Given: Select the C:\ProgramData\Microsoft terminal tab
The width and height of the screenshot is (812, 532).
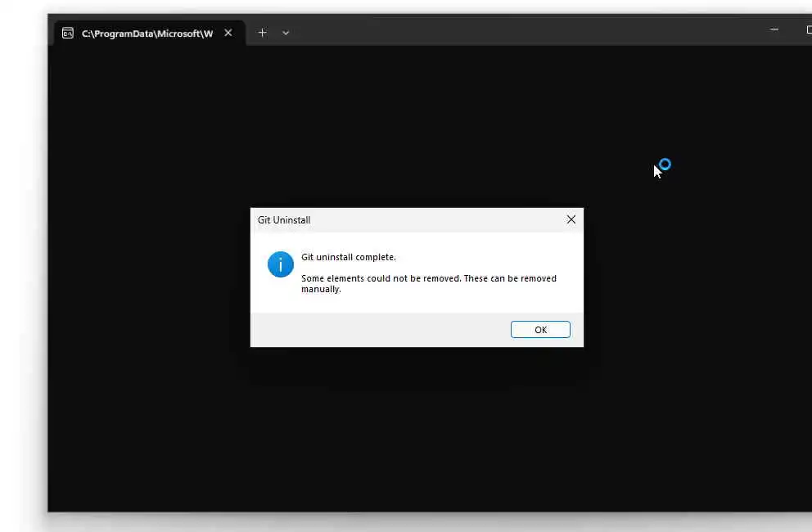Looking at the screenshot, I should click(149, 34).
